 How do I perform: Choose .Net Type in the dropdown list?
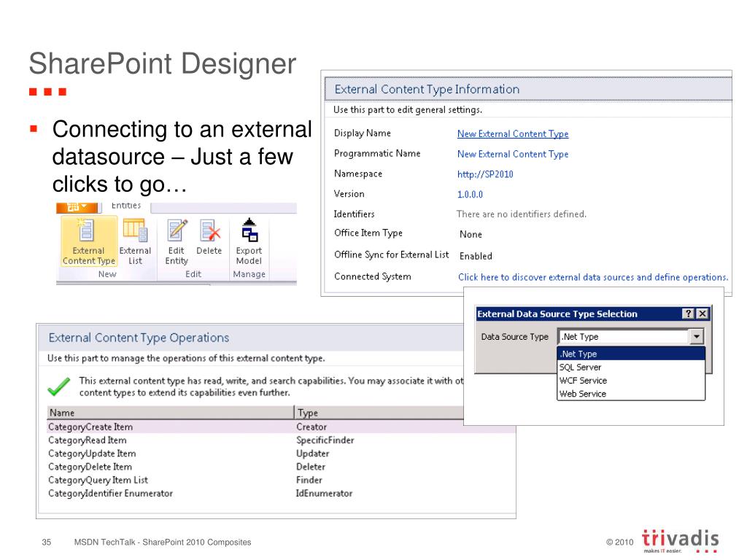tap(631, 354)
